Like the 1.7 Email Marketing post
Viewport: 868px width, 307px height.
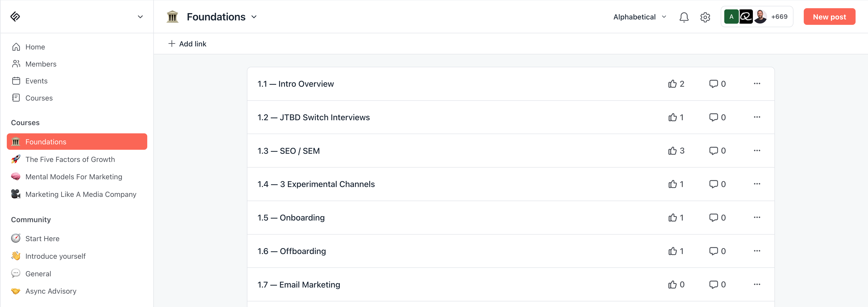click(x=672, y=285)
